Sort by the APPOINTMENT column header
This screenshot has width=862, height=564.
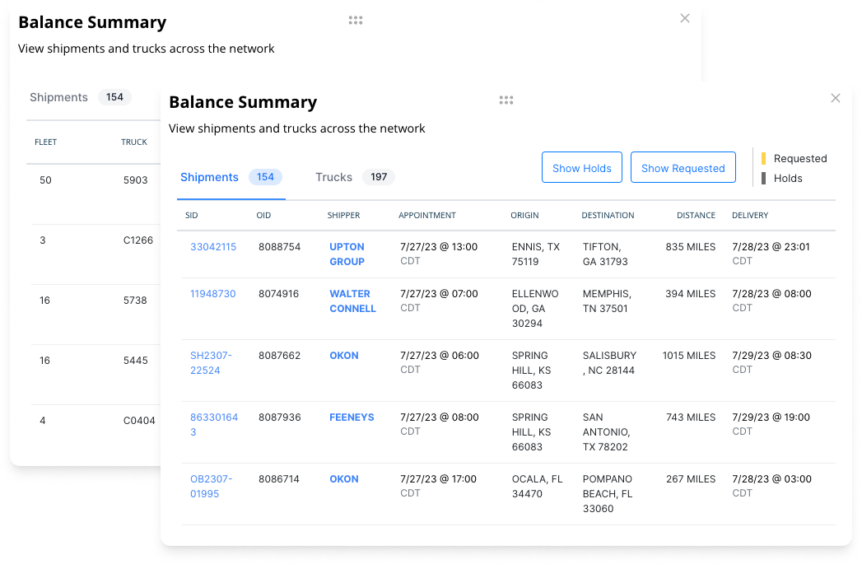click(x=427, y=215)
